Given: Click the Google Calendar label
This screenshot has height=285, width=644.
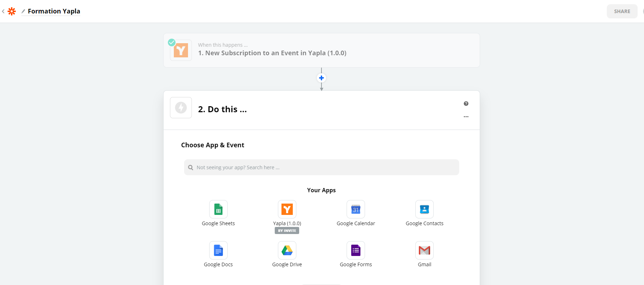Looking at the screenshot, I should [x=356, y=223].
